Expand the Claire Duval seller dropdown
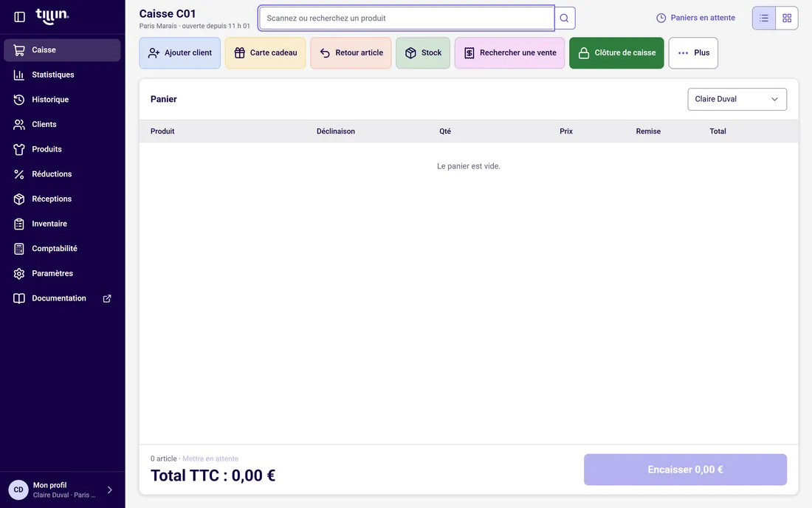The height and width of the screenshot is (508, 812). click(x=737, y=99)
